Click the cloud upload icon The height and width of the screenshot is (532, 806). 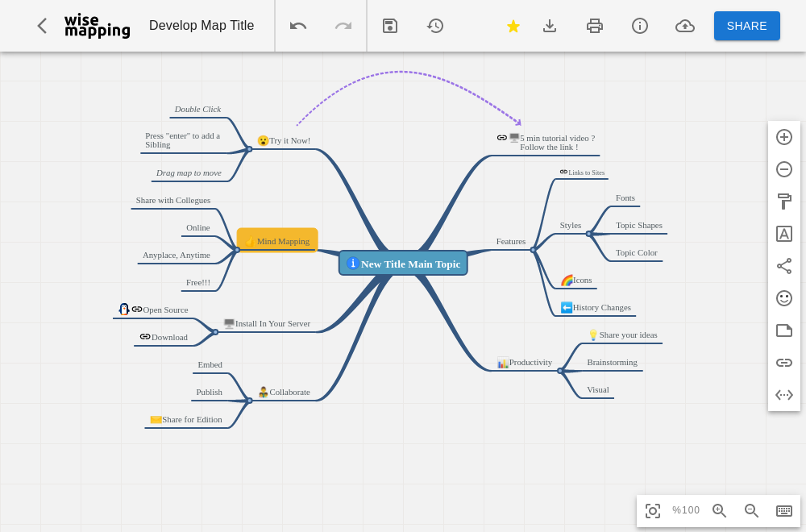point(685,26)
